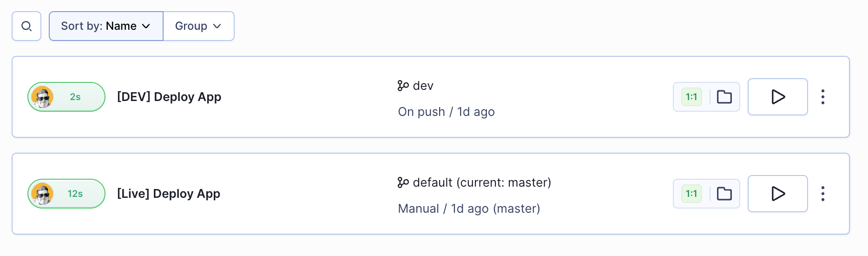This screenshot has width=868, height=256.
Task: Click the 2s execution status pill
Action: (66, 97)
